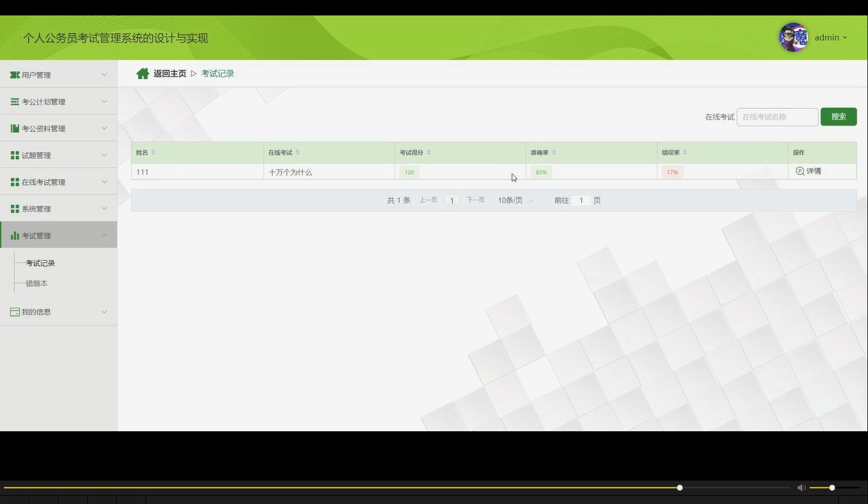
Task: Click the 系统管理 grid icon
Action: click(15, 209)
